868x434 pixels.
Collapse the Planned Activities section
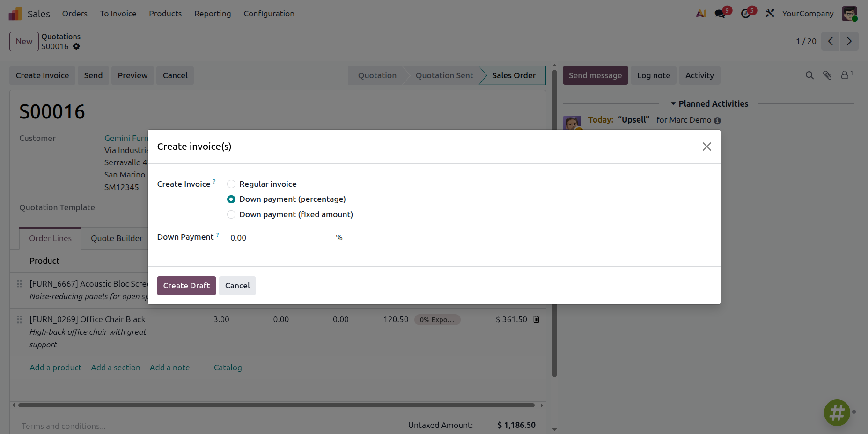point(709,104)
